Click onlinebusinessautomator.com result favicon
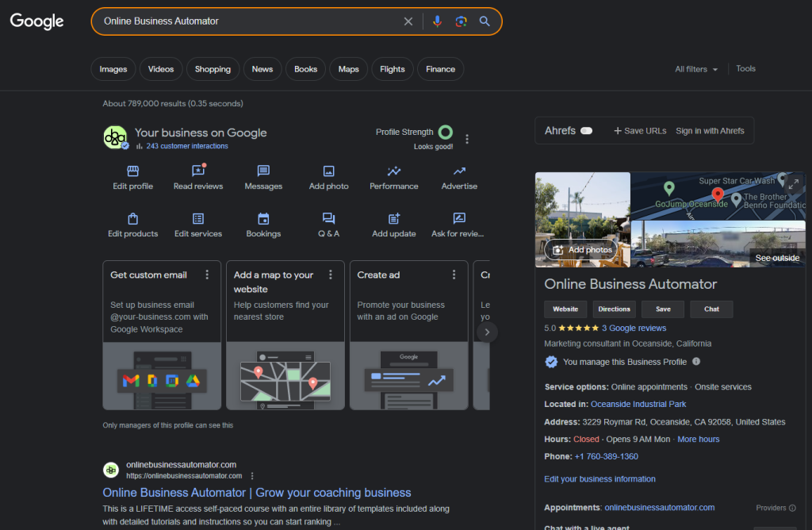 pos(111,470)
